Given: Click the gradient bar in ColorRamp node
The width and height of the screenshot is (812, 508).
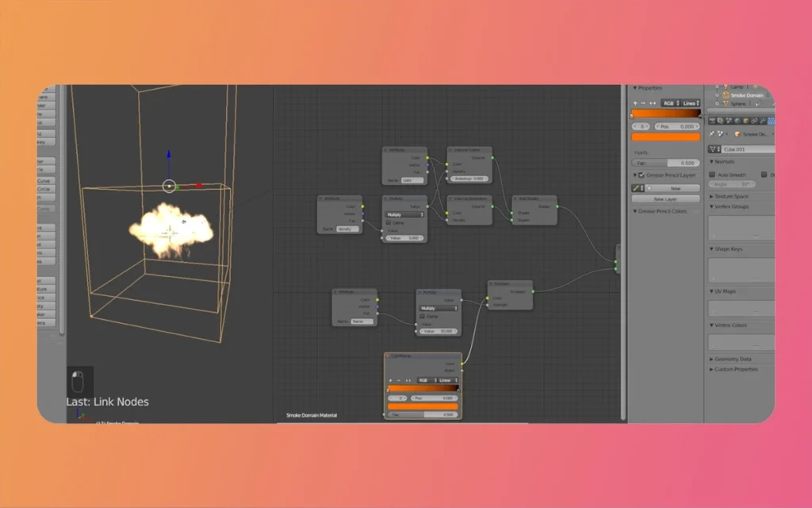Looking at the screenshot, I should point(423,388).
